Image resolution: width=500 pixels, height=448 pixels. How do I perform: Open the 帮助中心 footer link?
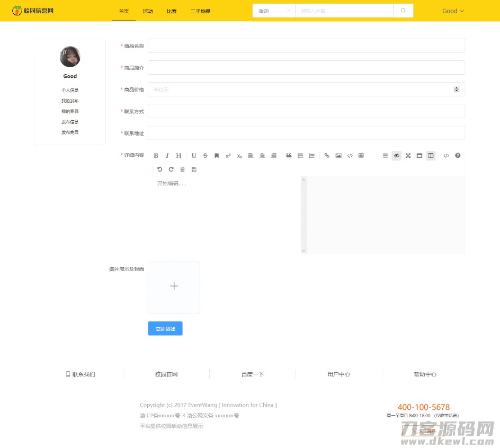424,374
